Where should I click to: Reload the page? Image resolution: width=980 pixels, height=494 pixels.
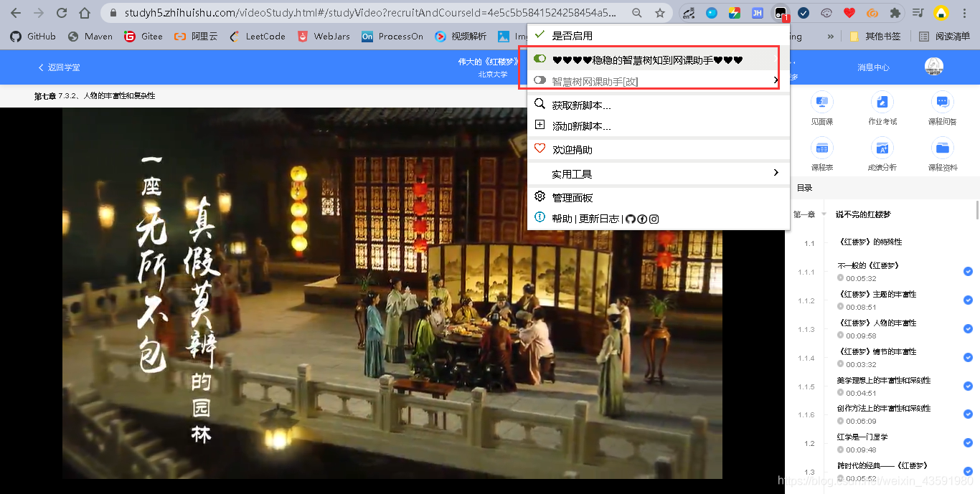[62, 13]
